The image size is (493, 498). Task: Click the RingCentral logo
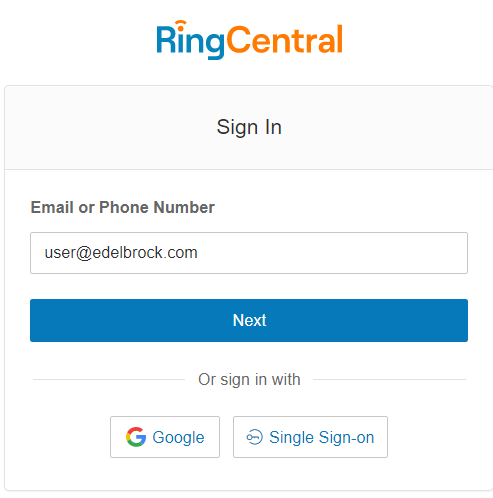tap(249, 40)
